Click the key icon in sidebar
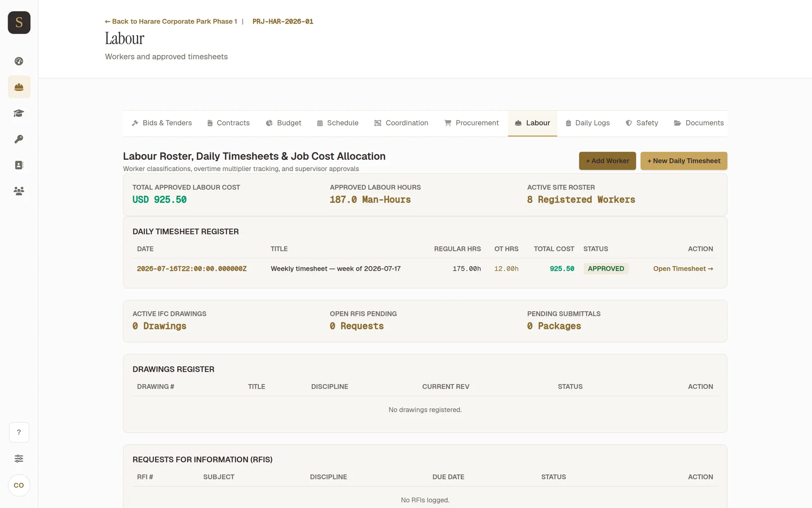This screenshot has height=508, width=812. 19,139
